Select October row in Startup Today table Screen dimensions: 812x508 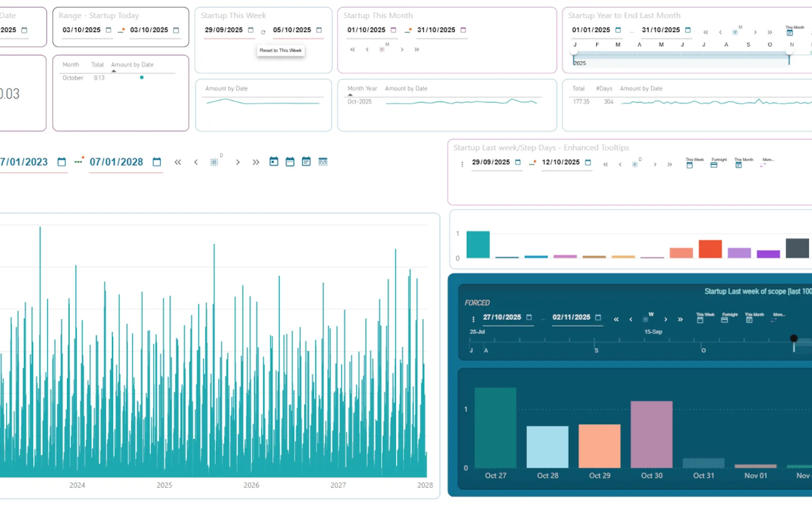(73, 78)
